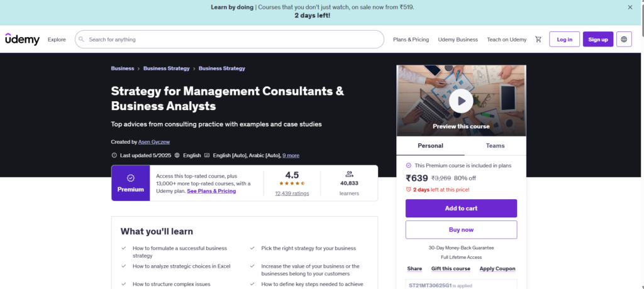
Task: Click the 30-Day Money-Back Guarantee text
Action: point(461,248)
